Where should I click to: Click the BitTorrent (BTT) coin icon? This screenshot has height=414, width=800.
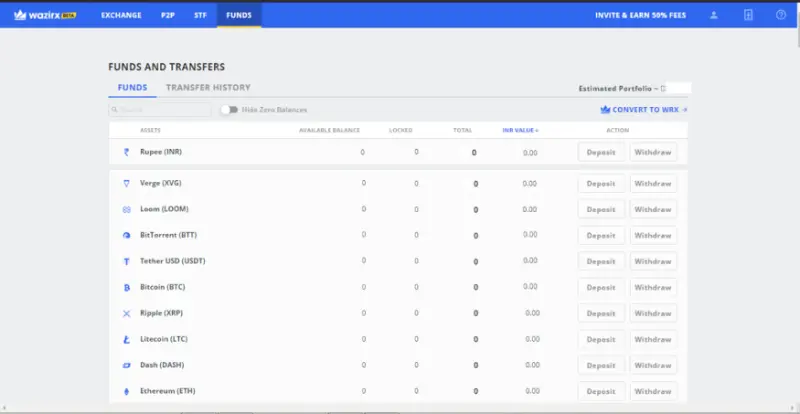[127, 235]
